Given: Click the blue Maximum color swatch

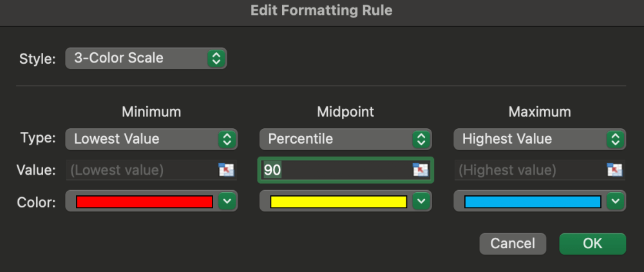Looking at the screenshot, I should pos(533,202).
